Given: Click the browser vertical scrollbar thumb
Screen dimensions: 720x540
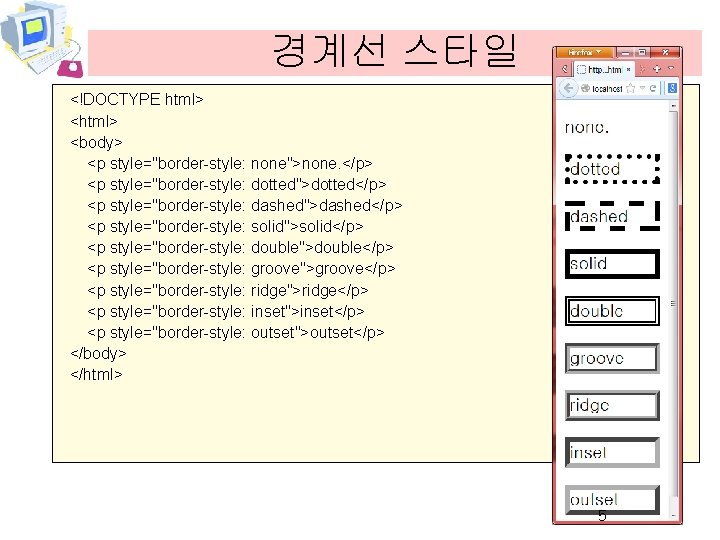Looking at the screenshot, I should (x=673, y=303).
